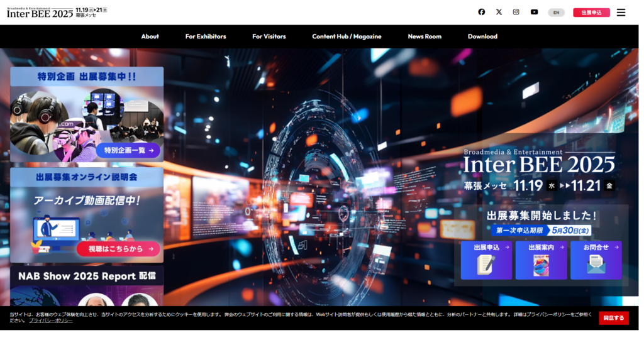Screen dimensions: 644x362
Task: Click the 幕張メッセ 11.19 date text
Action: click(x=539, y=185)
